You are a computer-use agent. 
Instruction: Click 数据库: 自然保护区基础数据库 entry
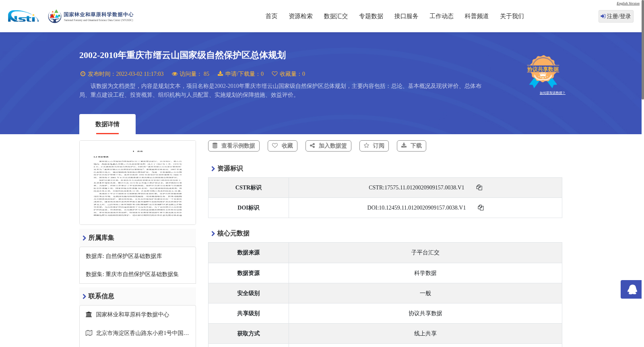124,256
